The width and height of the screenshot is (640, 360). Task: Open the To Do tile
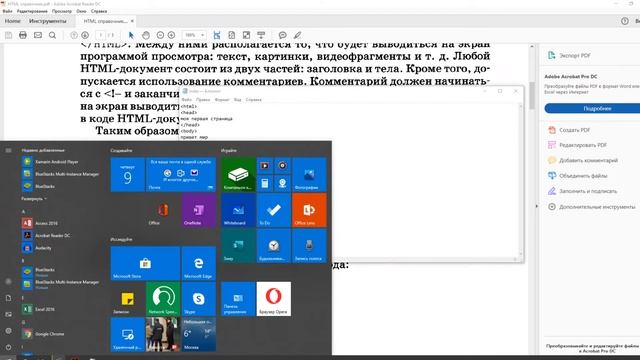click(x=274, y=210)
